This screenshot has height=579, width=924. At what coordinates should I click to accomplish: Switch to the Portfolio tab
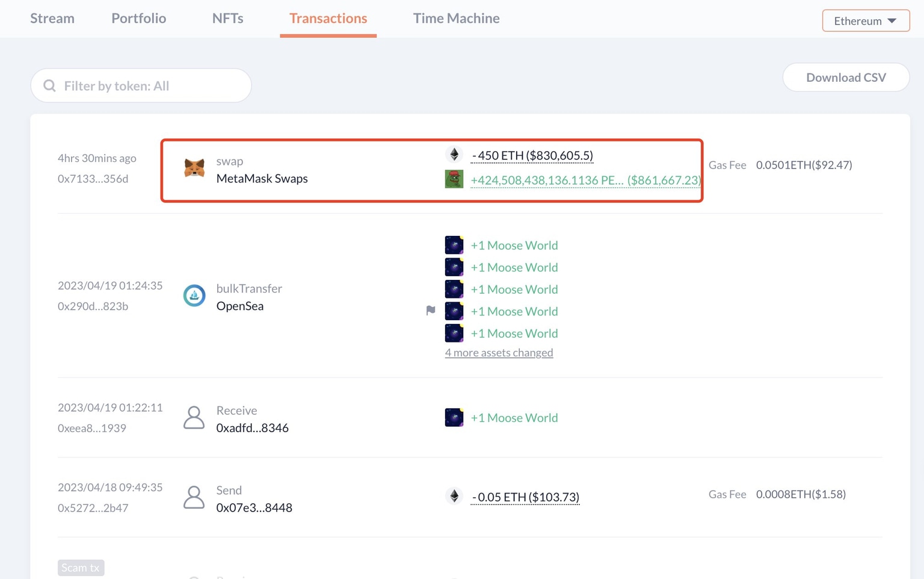tap(138, 18)
